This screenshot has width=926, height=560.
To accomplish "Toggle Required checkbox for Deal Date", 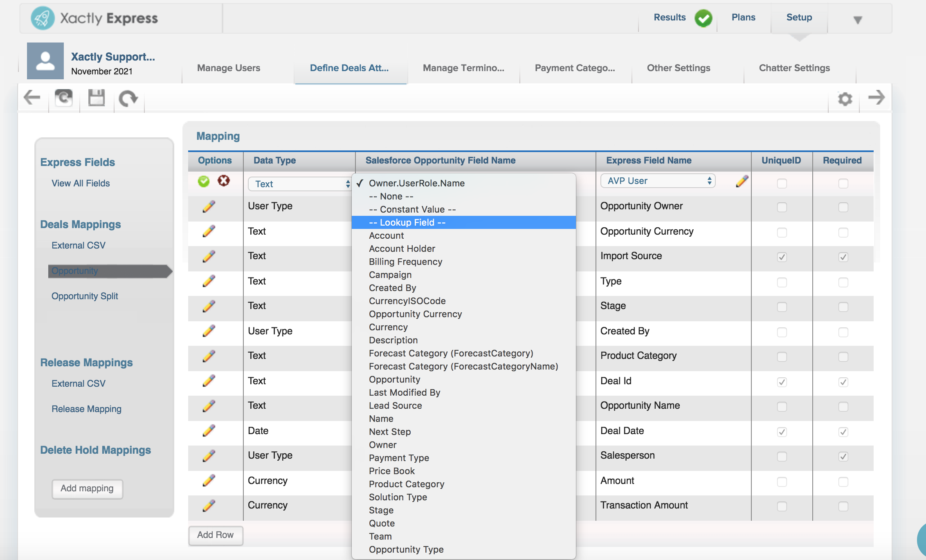I will [x=843, y=432].
